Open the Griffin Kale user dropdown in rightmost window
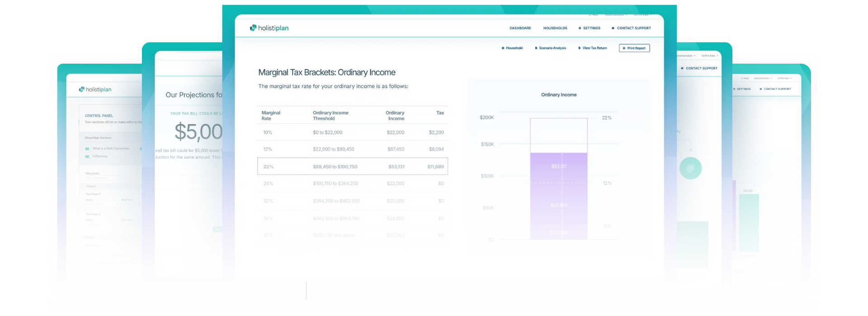The height and width of the screenshot is (316, 868). [784, 78]
